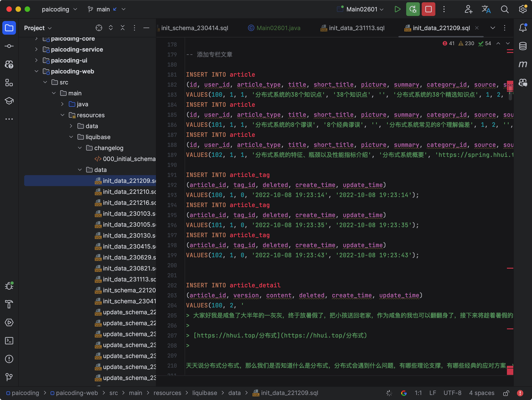Click the 4 spaces indent setting
The height and width of the screenshot is (400, 532).
pos(481,393)
